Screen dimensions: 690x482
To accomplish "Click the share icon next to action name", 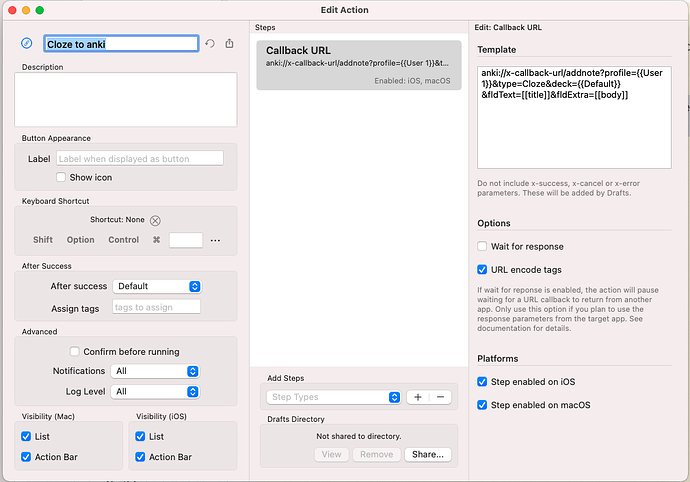I will tap(229, 44).
